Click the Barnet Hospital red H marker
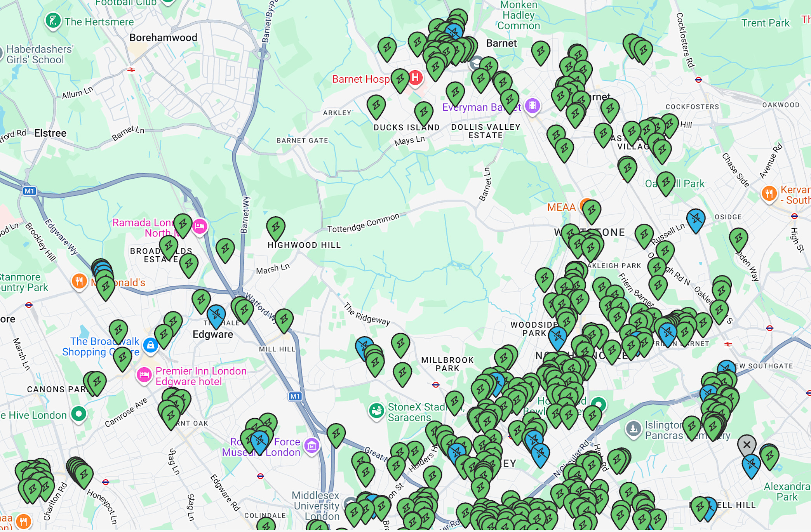Viewport: 811px width, 532px height. click(415, 78)
